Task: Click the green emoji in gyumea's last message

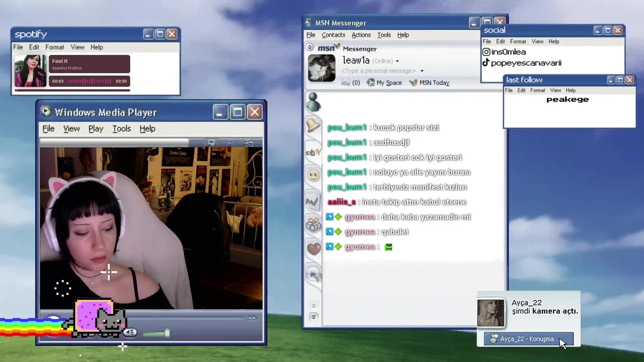Action: pos(388,247)
